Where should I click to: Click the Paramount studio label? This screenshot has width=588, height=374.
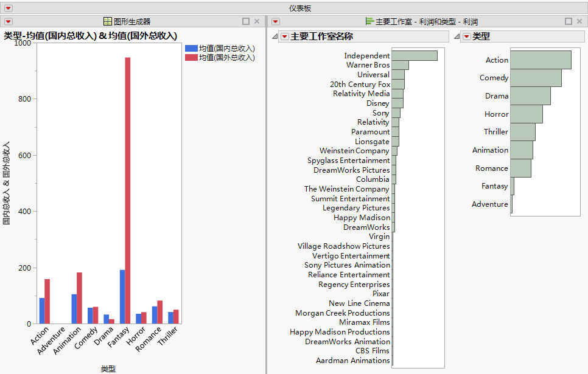[x=371, y=132]
